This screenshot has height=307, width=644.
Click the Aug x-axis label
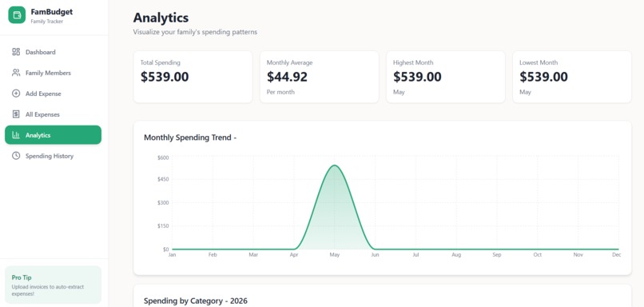(456, 255)
